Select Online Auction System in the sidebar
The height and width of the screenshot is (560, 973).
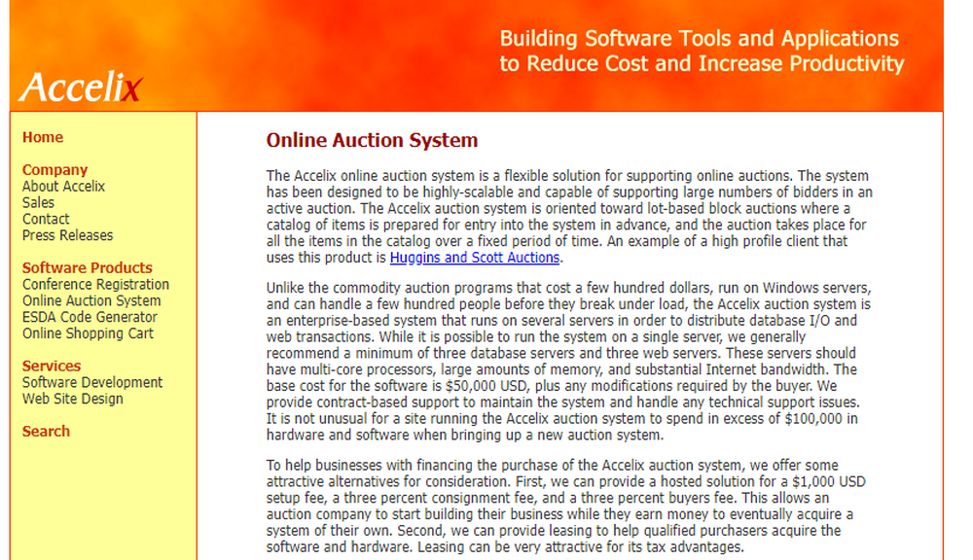click(91, 300)
